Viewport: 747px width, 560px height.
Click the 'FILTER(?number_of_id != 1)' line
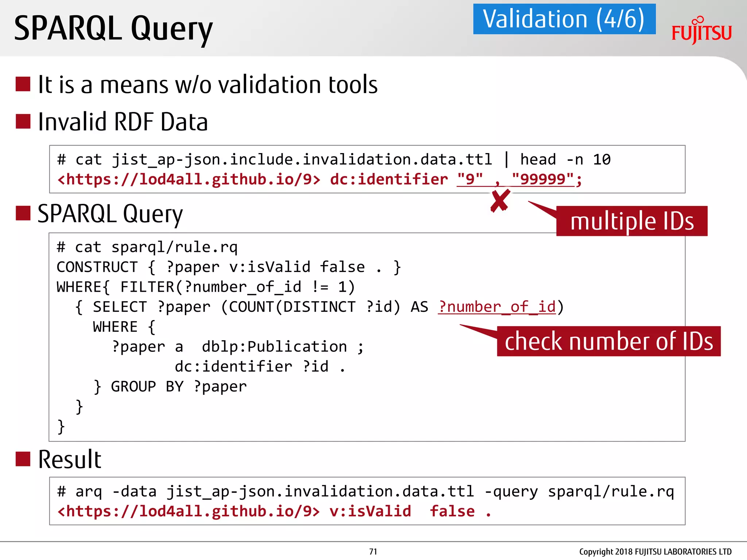point(205,287)
